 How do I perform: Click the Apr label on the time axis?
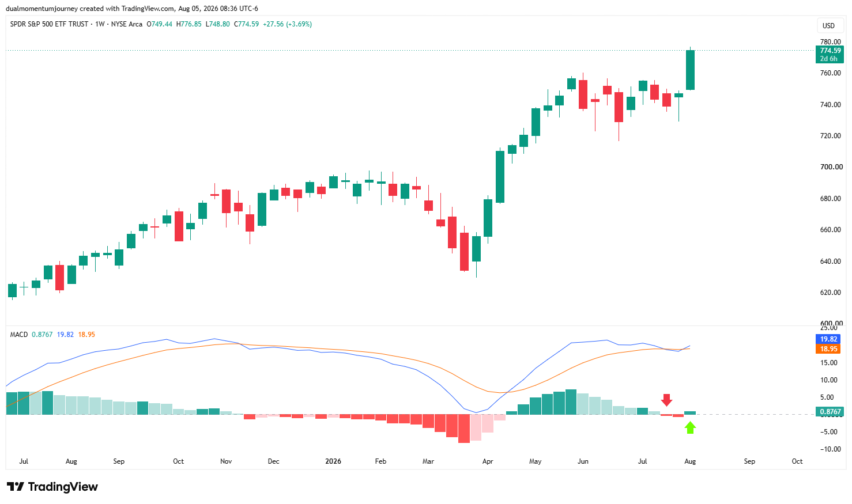488,461
